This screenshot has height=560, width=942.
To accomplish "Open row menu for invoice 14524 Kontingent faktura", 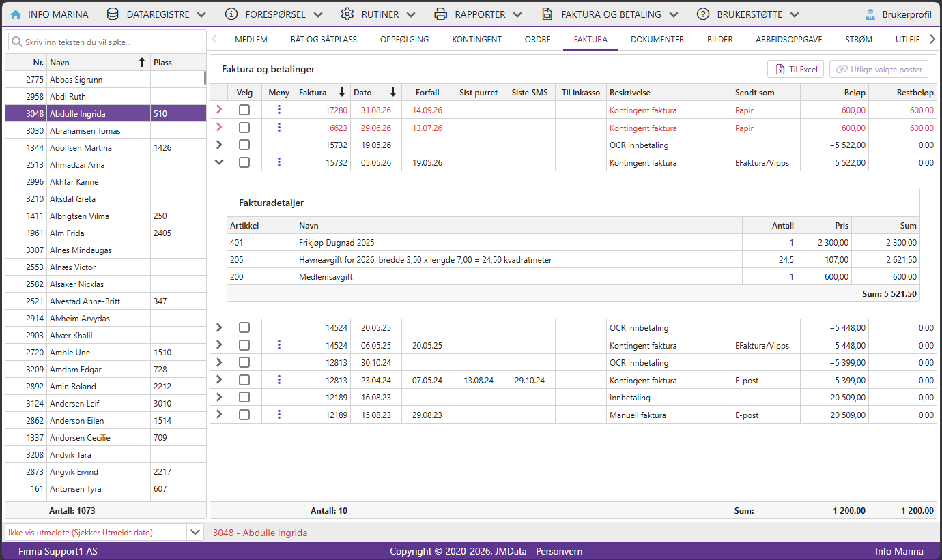I will [x=279, y=345].
